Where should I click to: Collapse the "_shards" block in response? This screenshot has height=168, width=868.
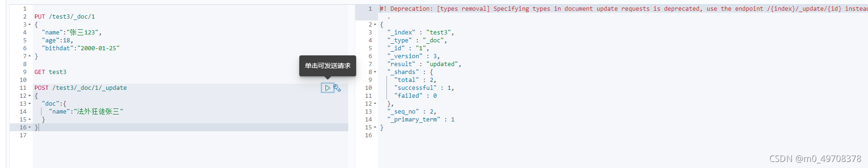[x=375, y=72]
